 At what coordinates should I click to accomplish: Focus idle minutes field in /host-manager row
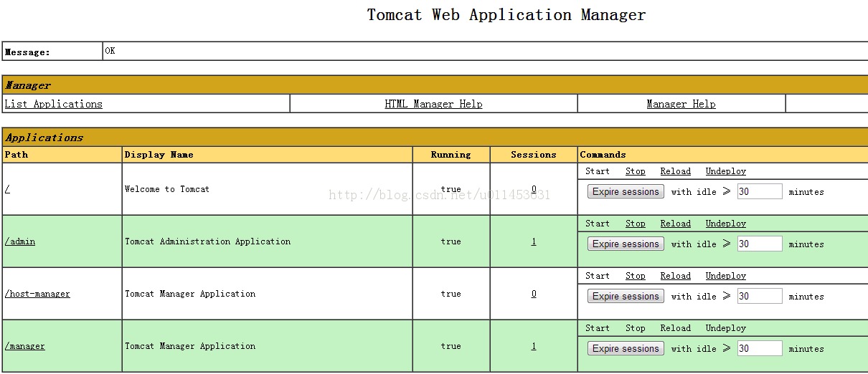click(x=760, y=296)
